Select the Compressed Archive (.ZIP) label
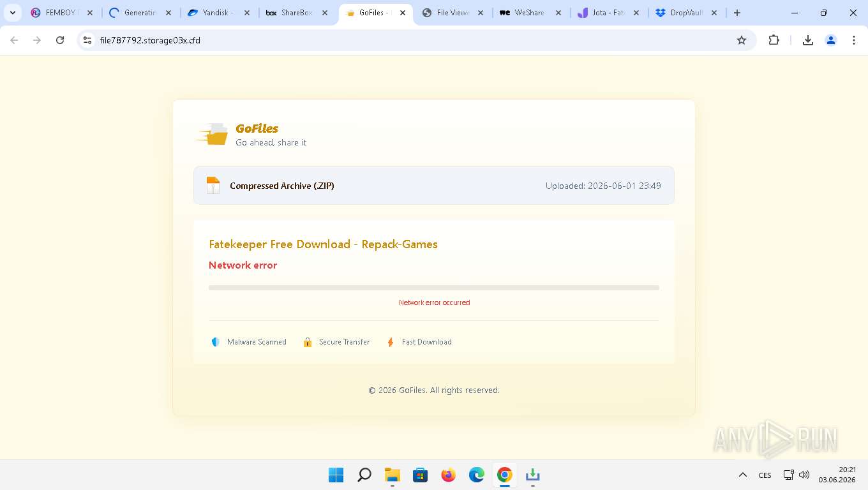868x490 pixels. point(282,186)
